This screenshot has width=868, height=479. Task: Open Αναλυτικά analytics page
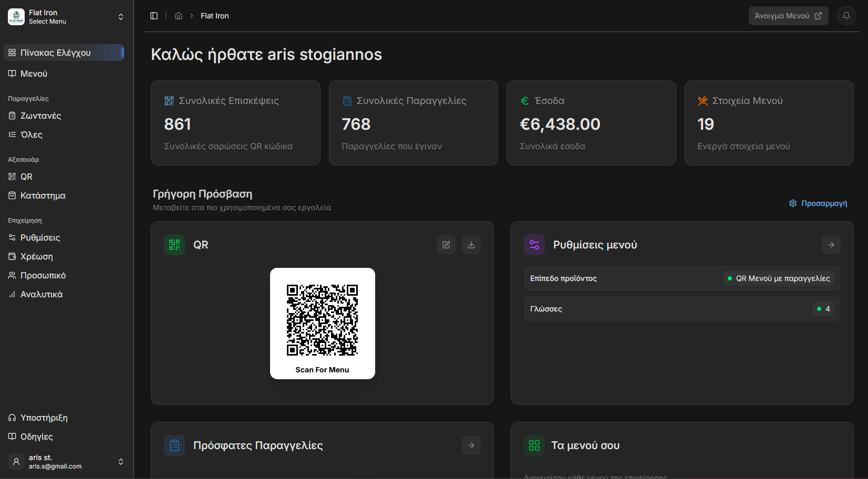64,294
